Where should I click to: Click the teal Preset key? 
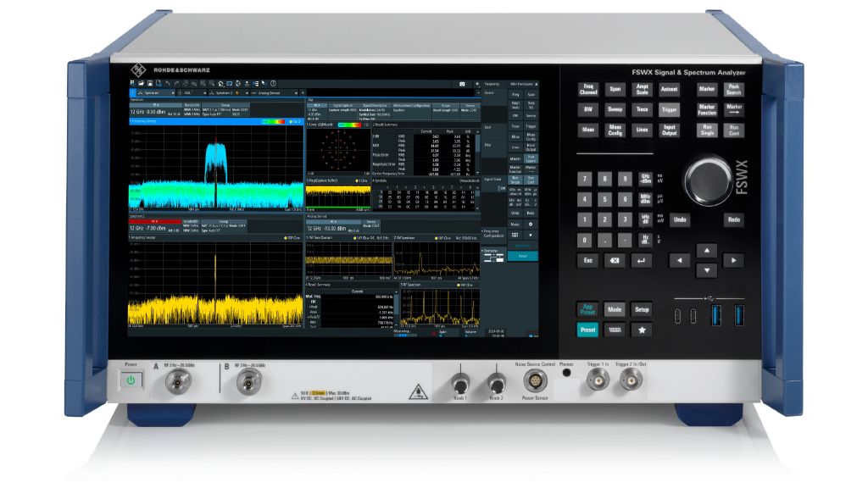pyautogui.click(x=587, y=330)
